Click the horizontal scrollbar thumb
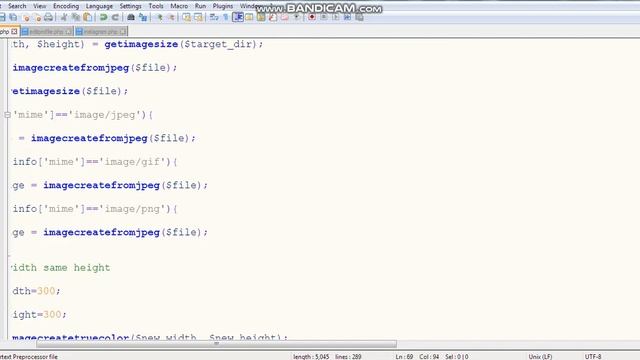This screenshot has height=360, width=640. (x=216, y=344)
